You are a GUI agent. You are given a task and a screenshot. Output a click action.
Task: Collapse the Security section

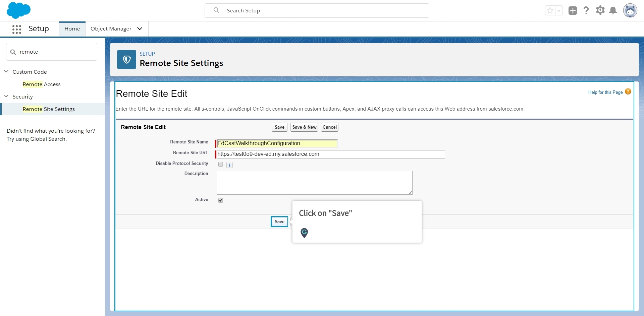pyautogui.click(x=6, y=96)
